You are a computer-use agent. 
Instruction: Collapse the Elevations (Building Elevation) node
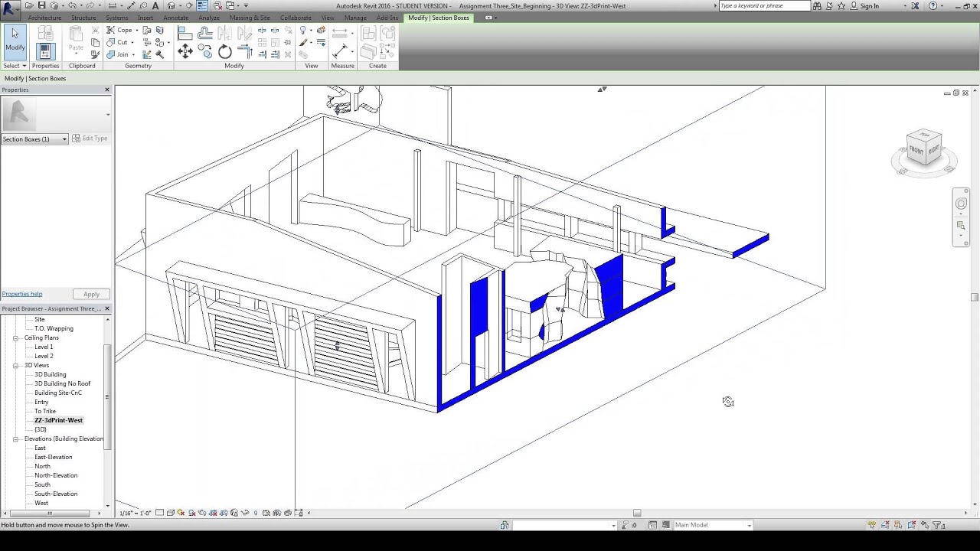pos(15,439)
